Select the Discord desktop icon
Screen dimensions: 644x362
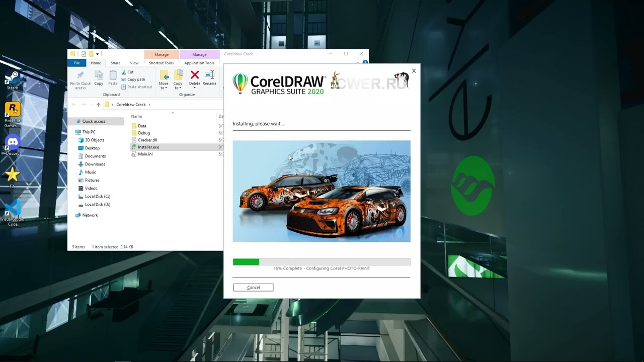(13, 145)
